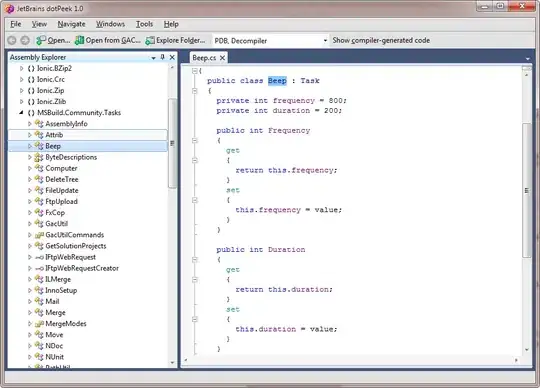Open the Tools menu
Viewport: 540px width, 388px height.
point(144,24)
